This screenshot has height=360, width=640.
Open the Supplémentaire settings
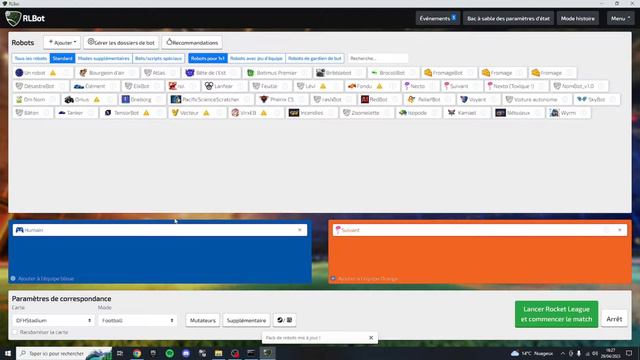247,320
